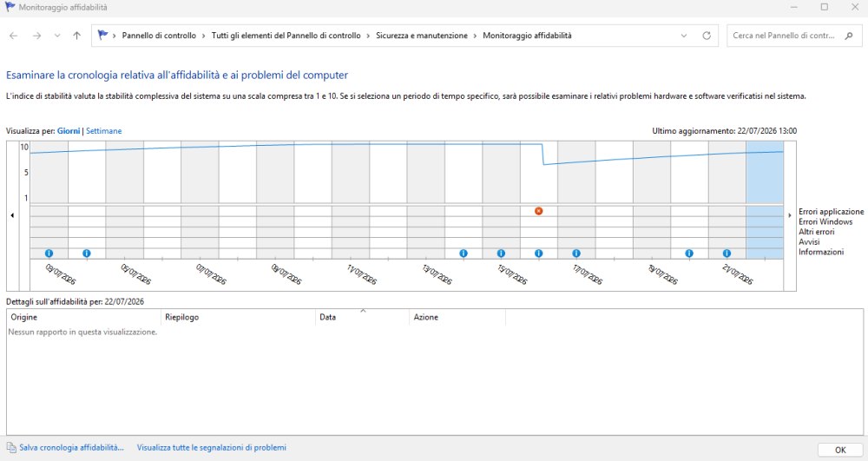The height and width of the screenshot is (461, 868).
Task: Click the 09/07/2026 date label
Action: (286, 274)
